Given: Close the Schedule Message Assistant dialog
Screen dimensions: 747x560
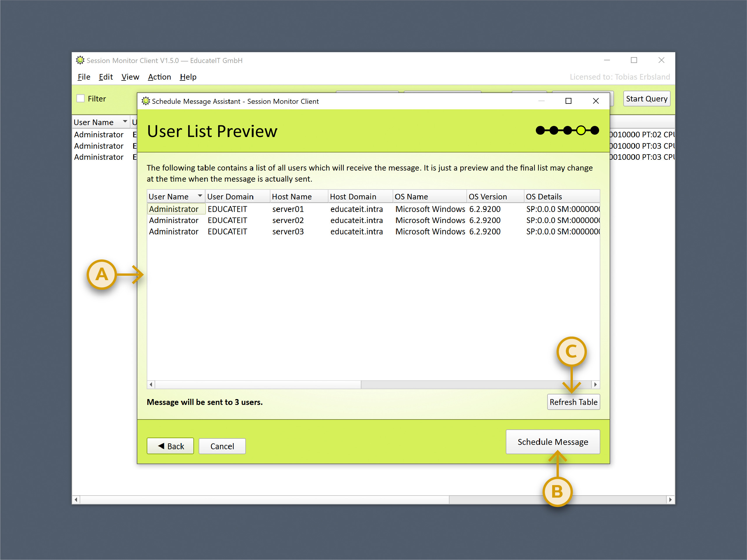Looking at the screenshot, I should pos(596,101).
